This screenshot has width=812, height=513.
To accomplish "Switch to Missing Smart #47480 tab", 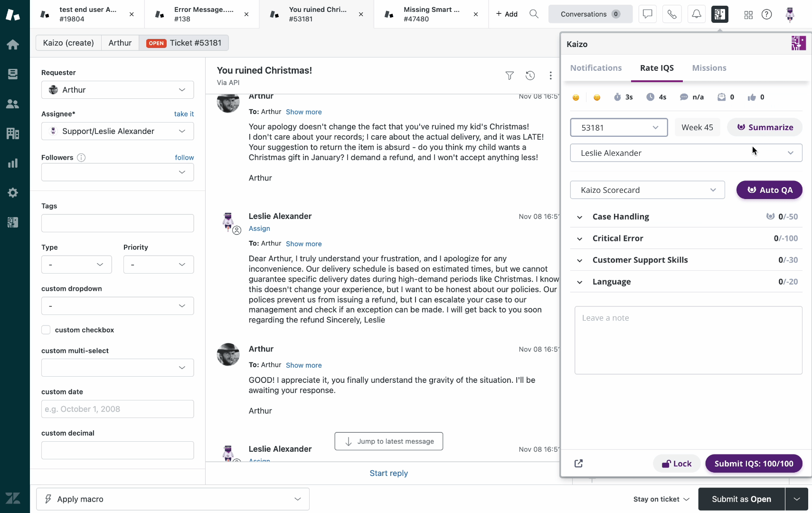I will (x=431, y=14).
